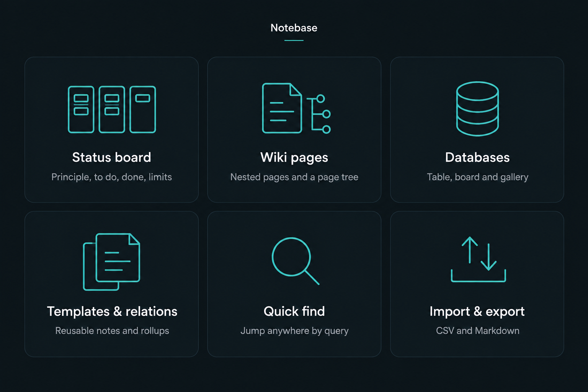
Task: Click the Databases cylinder icon
Action: point(477,109)
